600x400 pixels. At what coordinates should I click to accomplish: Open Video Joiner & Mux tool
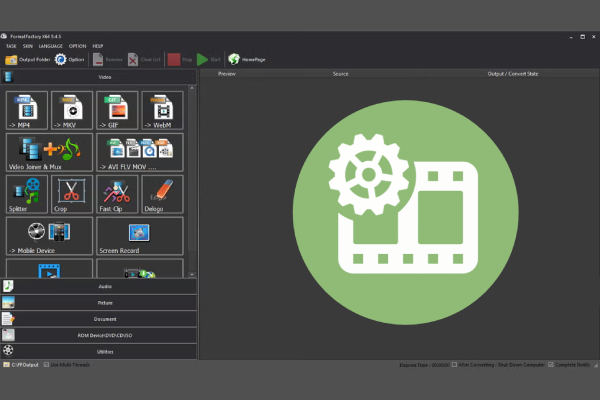coord(49,152)
